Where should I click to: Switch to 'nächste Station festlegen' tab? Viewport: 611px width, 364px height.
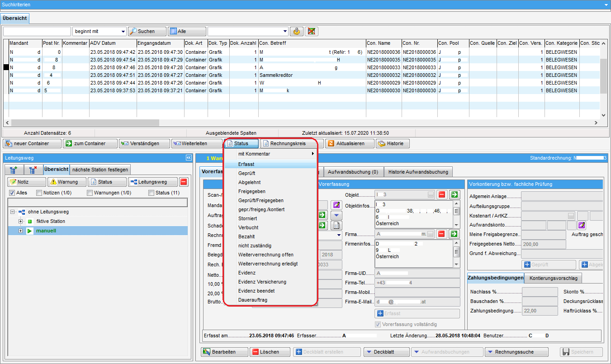pos(100,170)
